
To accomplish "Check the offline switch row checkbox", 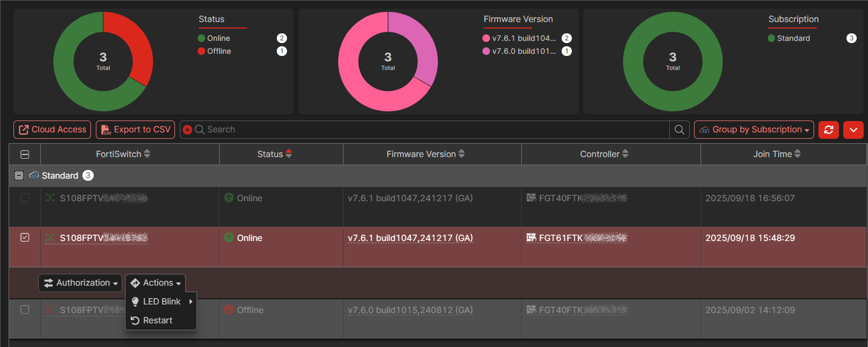I will pyautogui.click(x=25, y=309).
